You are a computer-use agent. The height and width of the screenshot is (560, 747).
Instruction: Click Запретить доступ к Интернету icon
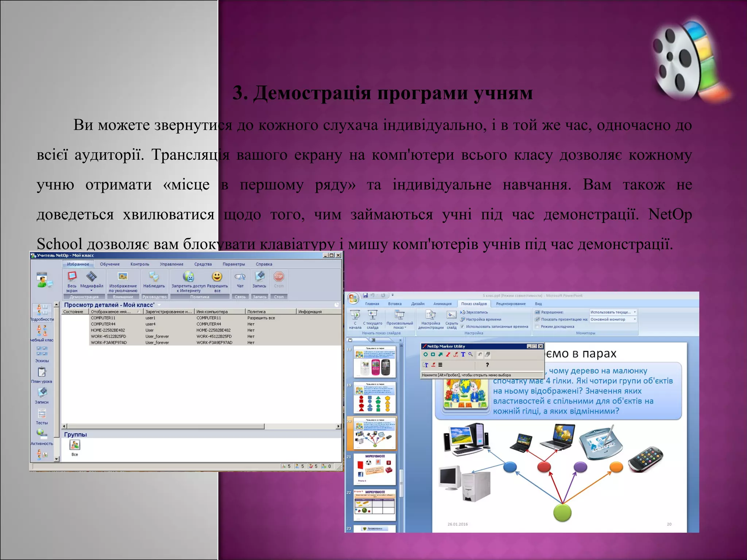(x=188, y=277)
